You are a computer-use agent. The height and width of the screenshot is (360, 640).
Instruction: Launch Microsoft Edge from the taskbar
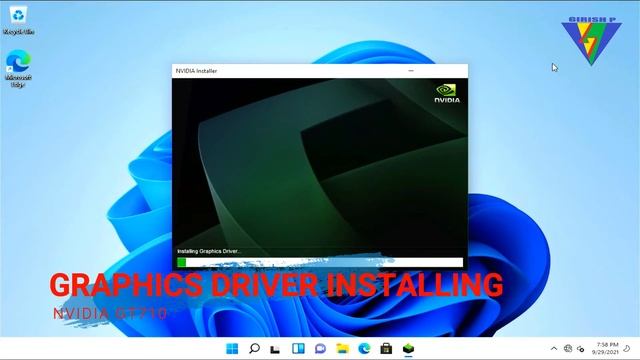(364, 349)
